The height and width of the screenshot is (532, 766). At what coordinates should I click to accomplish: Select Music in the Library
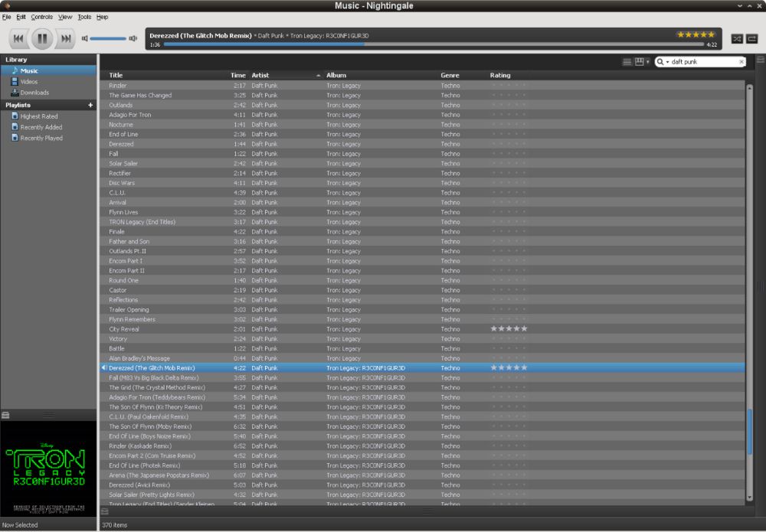[48, 70]
